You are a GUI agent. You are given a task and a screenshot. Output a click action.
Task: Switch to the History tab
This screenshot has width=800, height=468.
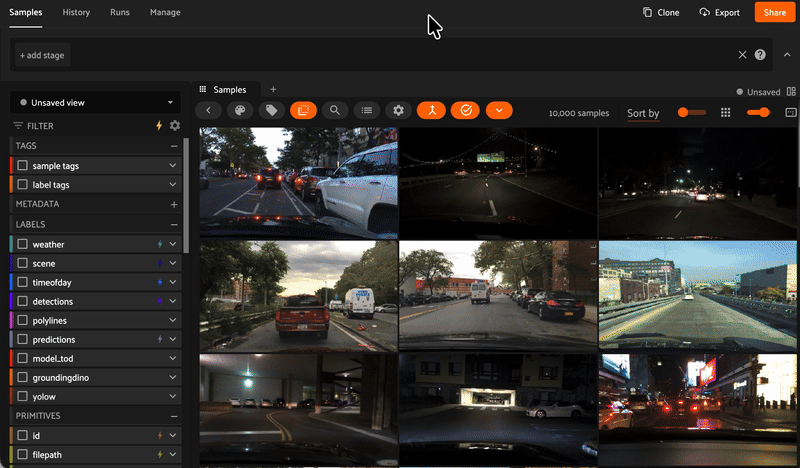[76, 12]
